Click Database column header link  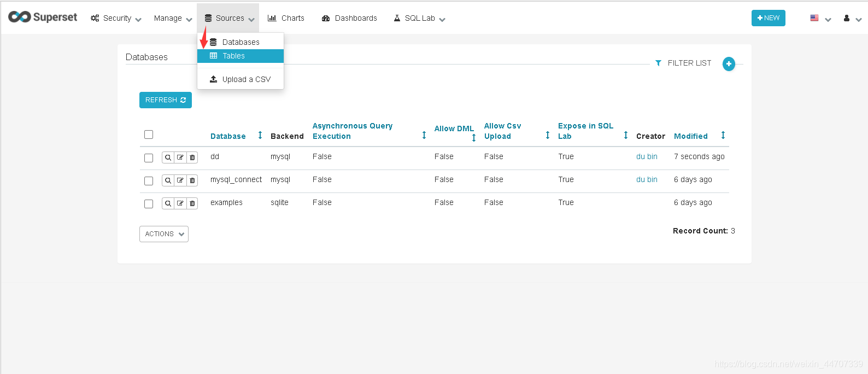[x=228, y=136]
